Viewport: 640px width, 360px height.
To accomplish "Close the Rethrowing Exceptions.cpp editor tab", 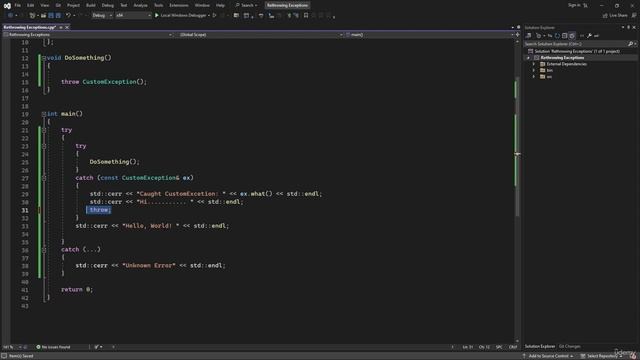I will click(67, 27).
